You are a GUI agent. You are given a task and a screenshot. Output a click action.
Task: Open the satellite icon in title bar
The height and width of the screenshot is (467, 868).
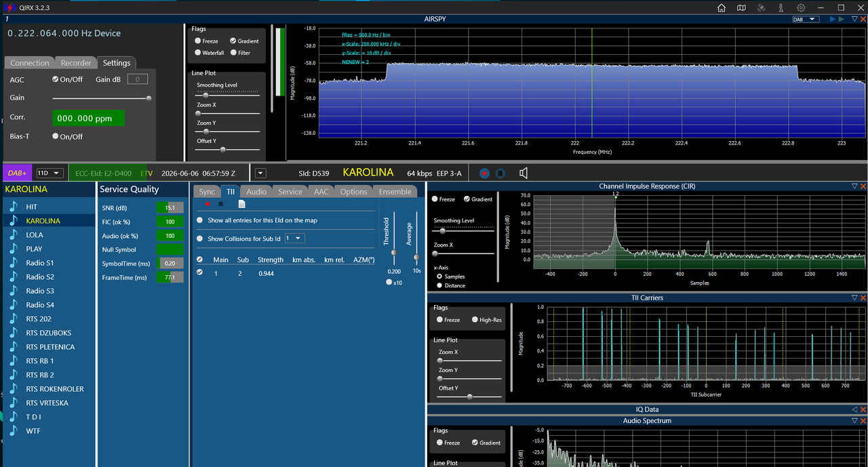762,7
